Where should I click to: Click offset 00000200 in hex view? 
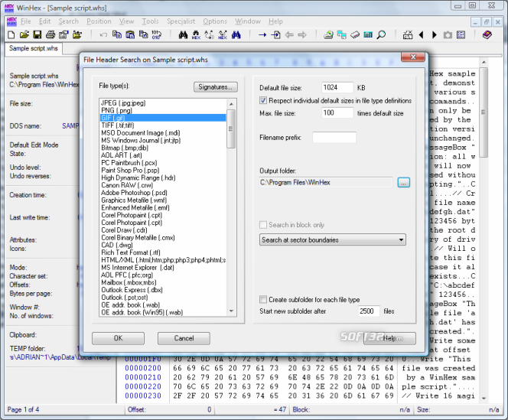click(143, 368)
